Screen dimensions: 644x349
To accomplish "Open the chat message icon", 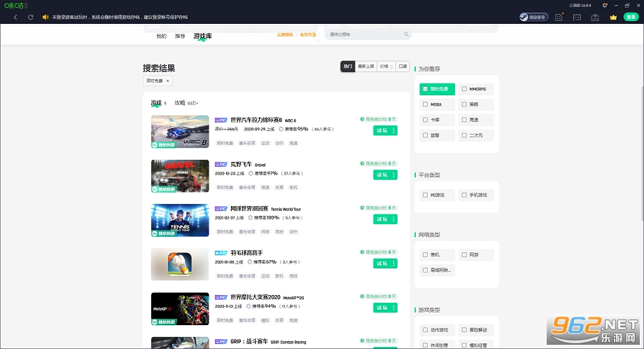I will (x=577, y=18).
